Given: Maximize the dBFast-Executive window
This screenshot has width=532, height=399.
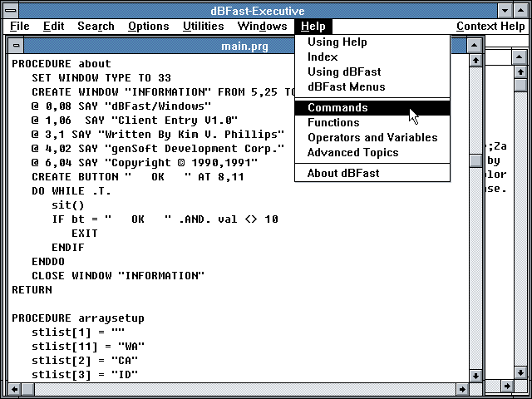Looking at the screenshot, I should click(521, 11).
